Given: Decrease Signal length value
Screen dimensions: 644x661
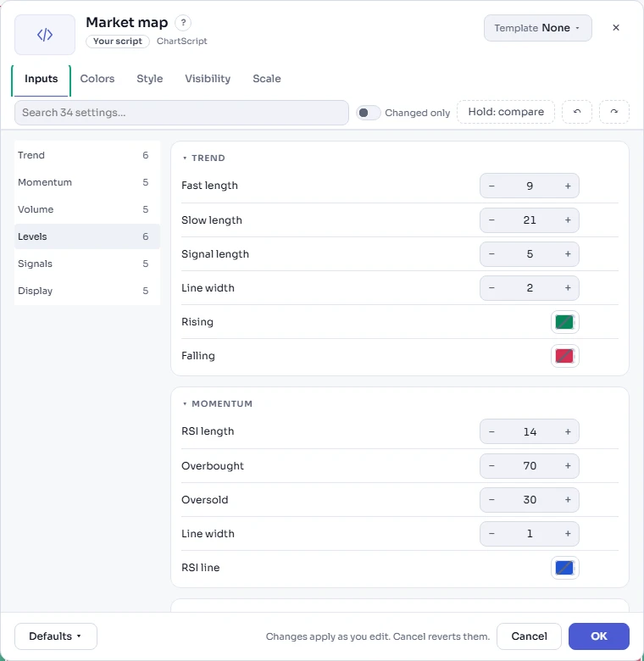Looking at the screenshot, I should 491,254.
